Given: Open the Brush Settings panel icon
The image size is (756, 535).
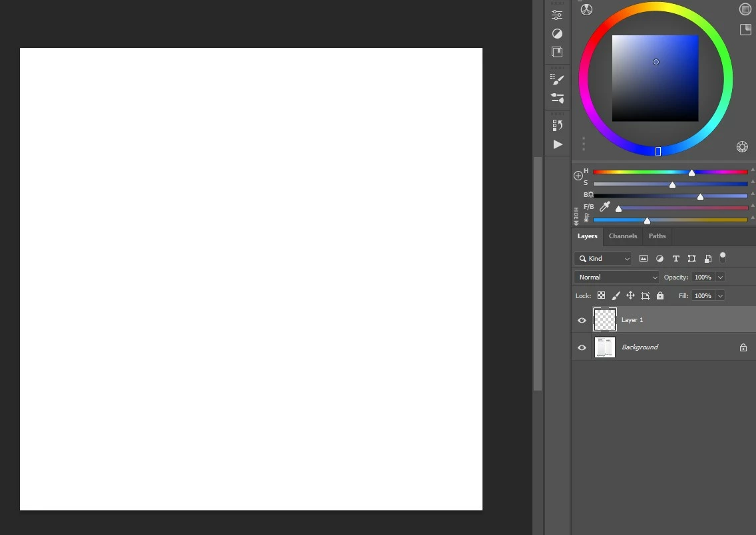Looking at the screenshot, I should 558,80.
